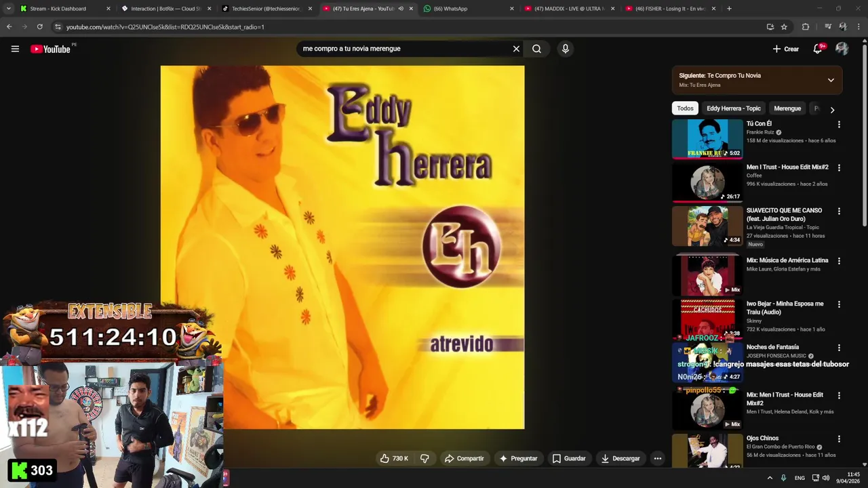Viewport: 868px width, 488px height.
Task: Click the Descargar download button
Action: tap(620, 458)
